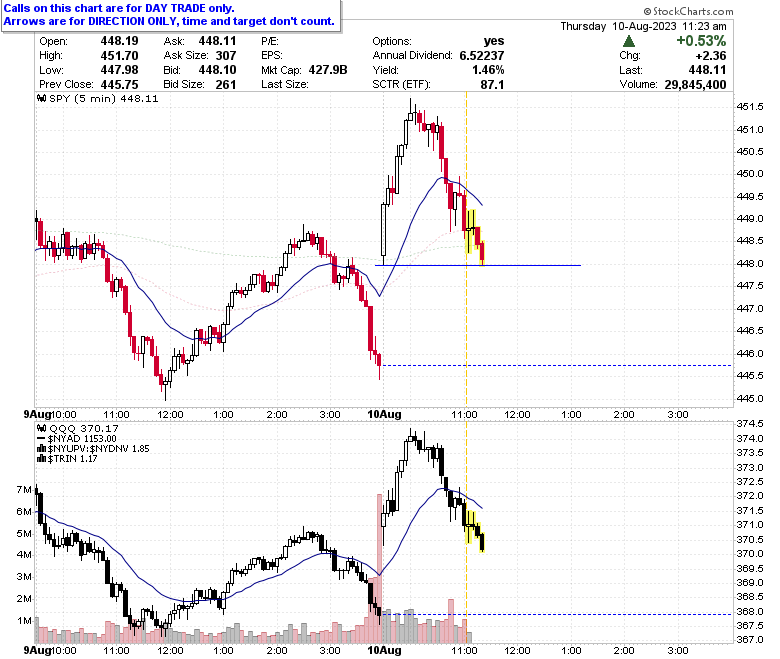This screenshot has width=780, height=659.
Task: Click the candlestick icon beside SPY label
Action: pos(42,98)
